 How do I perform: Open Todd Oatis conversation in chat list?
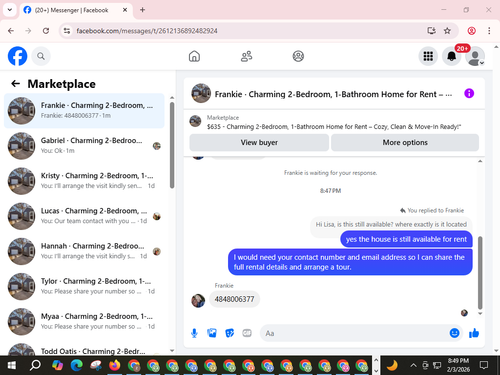point(84,348)
